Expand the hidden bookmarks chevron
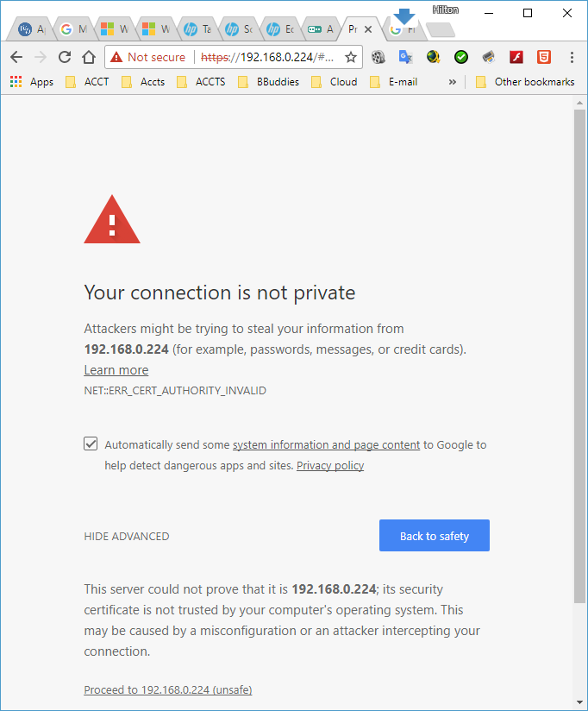Image resolution: width=588 pixels, height=711 pixels. click(452, 82)
